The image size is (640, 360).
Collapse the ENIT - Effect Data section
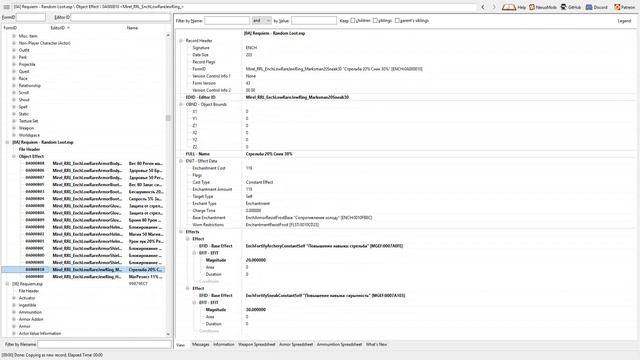pyautogui.click(x=181, y=161)
